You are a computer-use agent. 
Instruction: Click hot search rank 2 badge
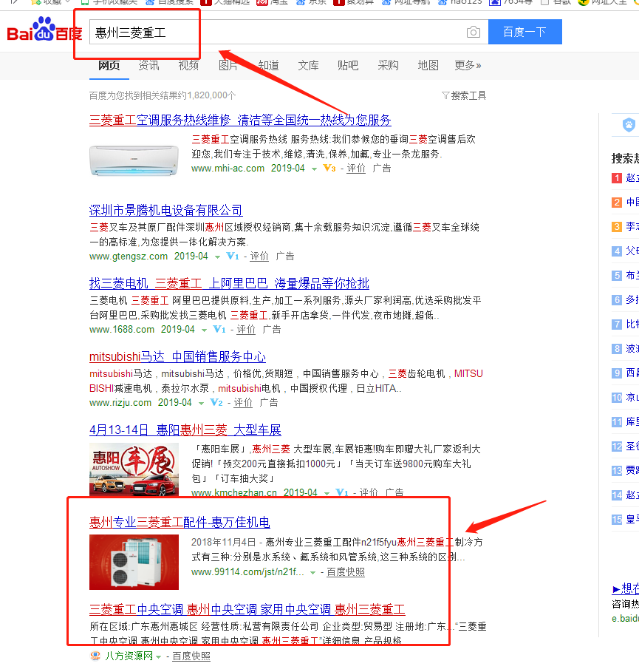[x=617, y=203]
